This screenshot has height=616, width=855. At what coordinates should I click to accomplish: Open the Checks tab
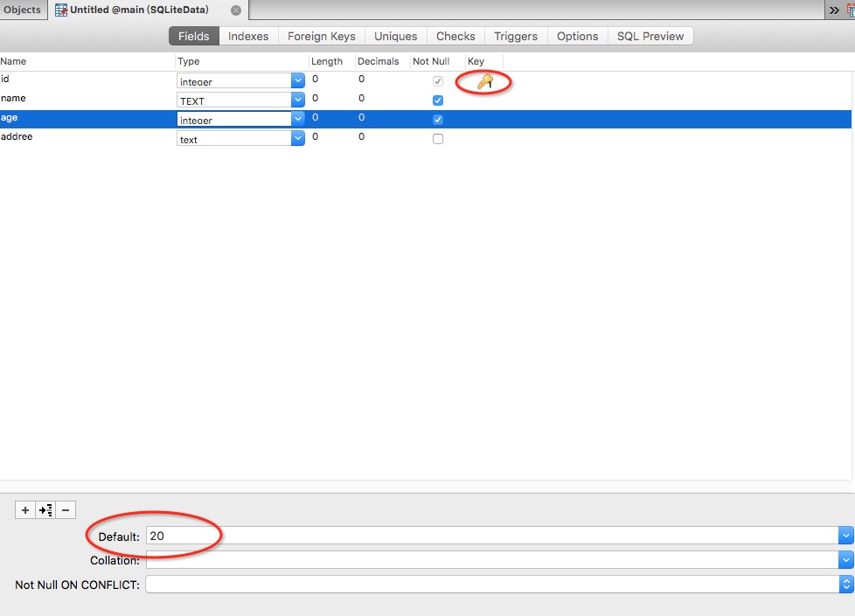(x=455, y=36)
